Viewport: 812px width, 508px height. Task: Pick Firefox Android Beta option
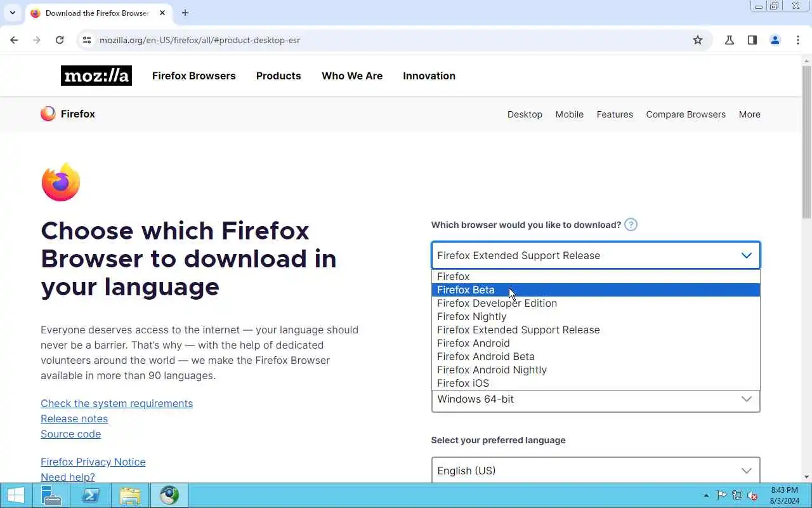point(596,356)
